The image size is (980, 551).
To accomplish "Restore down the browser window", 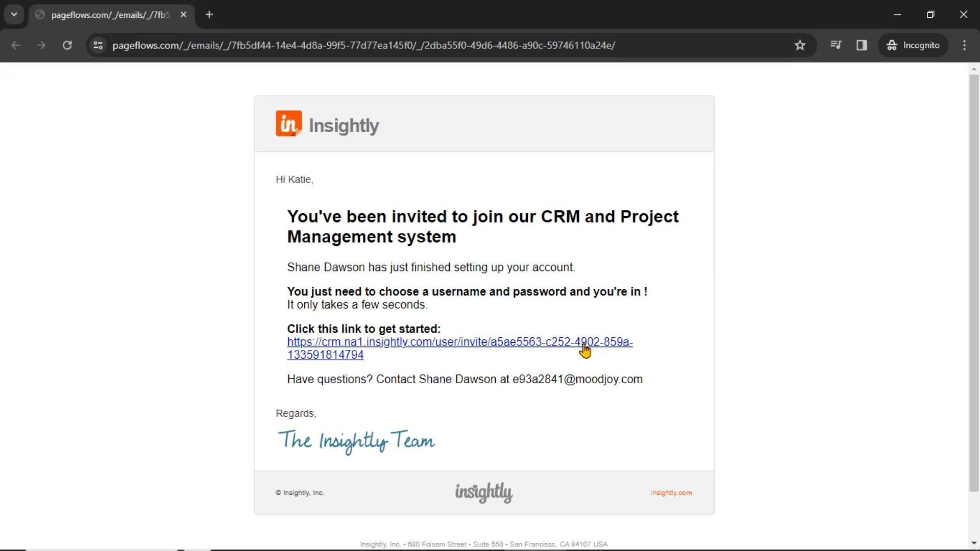I will (x=930, y=15).
